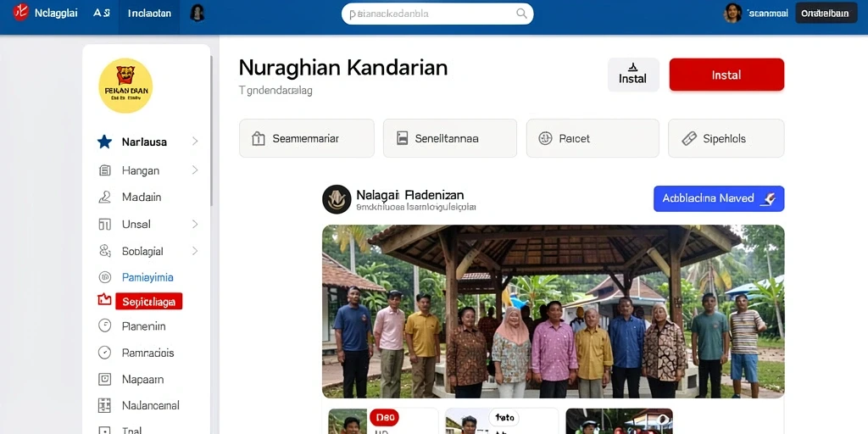868x434 pixels.
Task: Click the Nuraghian Kandarian page title
Action: pyautogui.click(x=343, y=68)
